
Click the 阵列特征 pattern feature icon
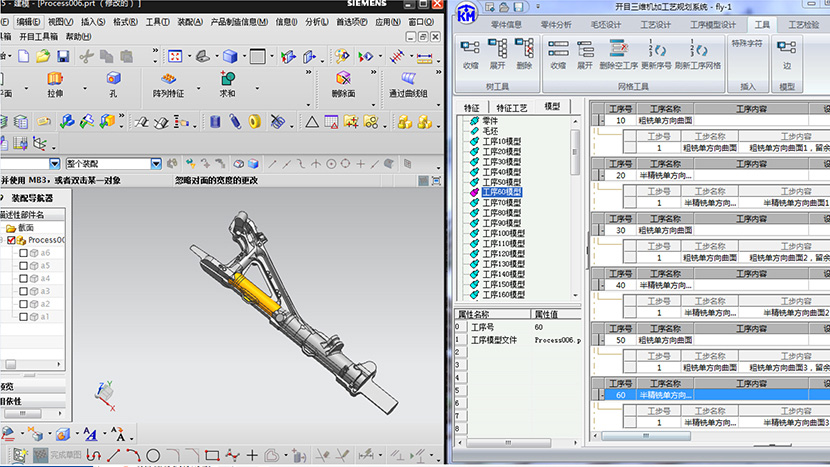(168, 80)
